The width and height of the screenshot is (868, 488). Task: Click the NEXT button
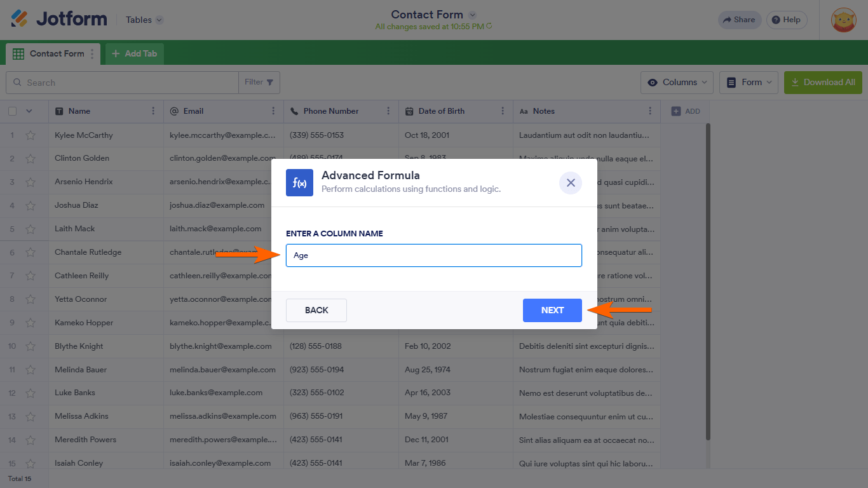[x=552, y=310]
